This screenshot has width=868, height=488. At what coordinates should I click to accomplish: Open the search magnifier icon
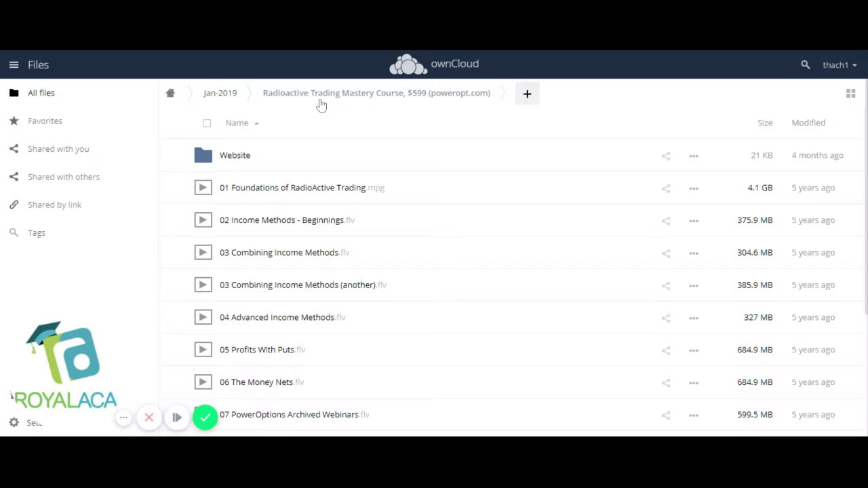click(x=805, y=65)
